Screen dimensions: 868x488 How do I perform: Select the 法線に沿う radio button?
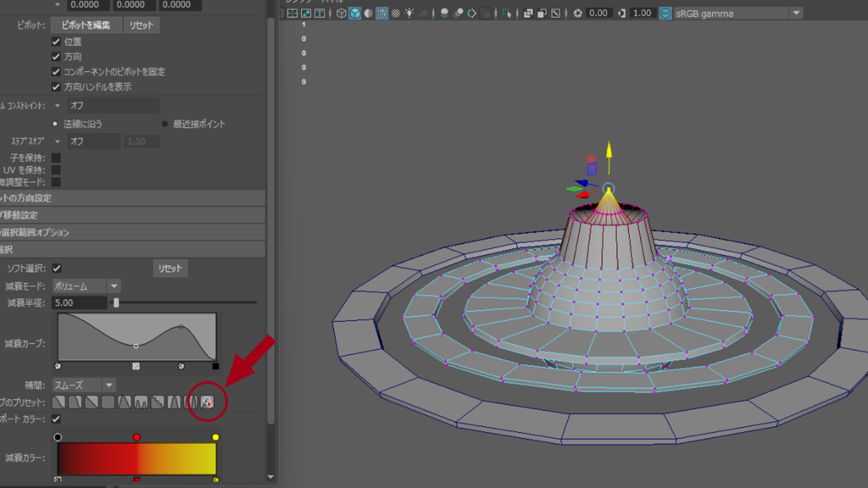click(55, 124)
